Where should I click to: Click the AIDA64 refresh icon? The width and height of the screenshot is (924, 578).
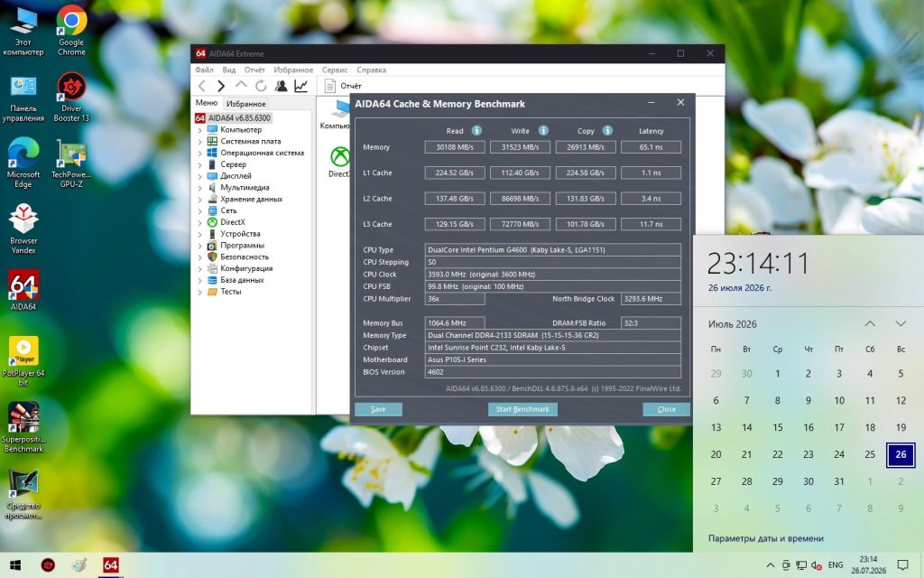(x=261, y=86)
